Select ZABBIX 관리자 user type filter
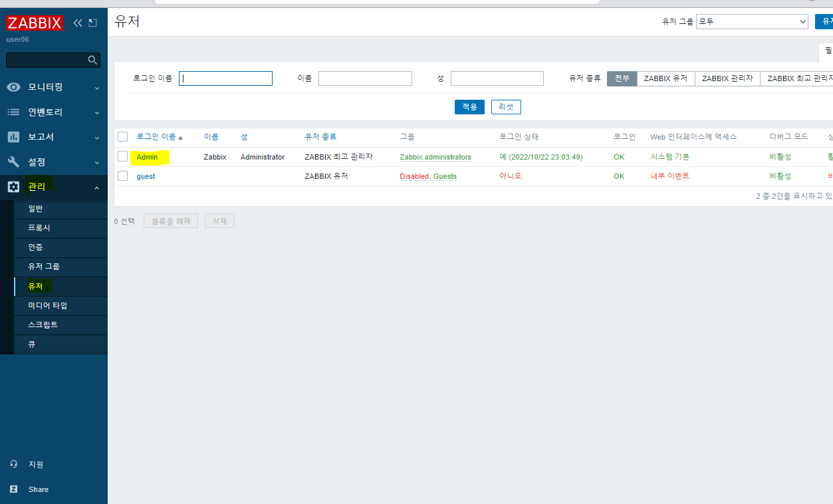The width and height of the screenshot is (833, 504). click(x=727, y=78)
